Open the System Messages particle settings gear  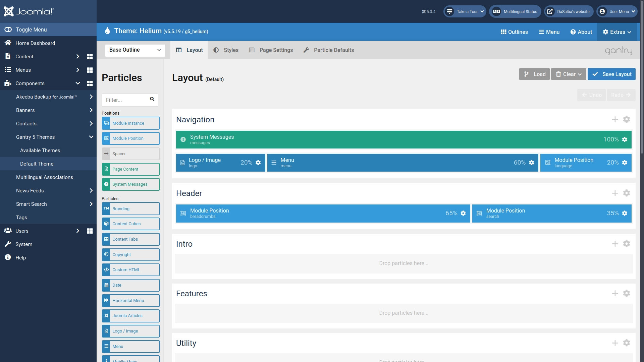click(x=625, y=139)
